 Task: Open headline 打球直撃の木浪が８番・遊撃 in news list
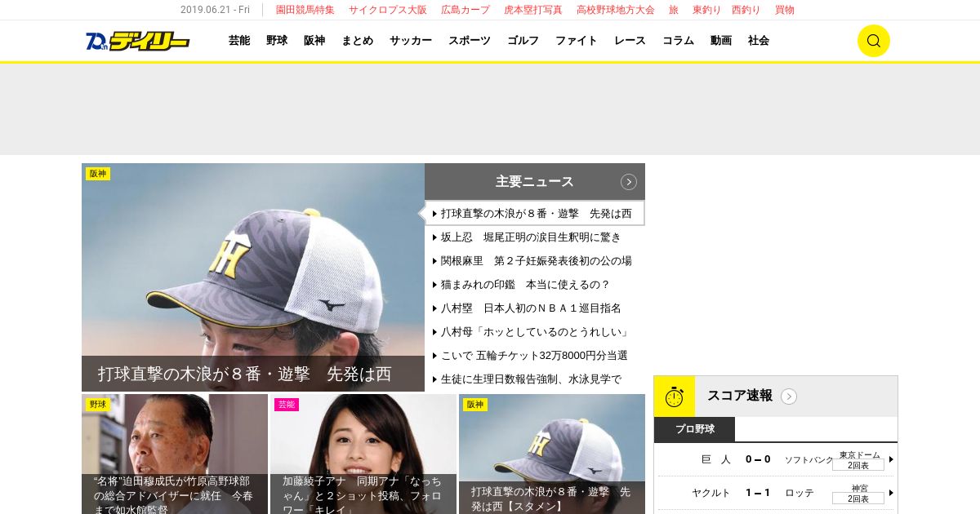pyautogui.click(x=535, y=213)
